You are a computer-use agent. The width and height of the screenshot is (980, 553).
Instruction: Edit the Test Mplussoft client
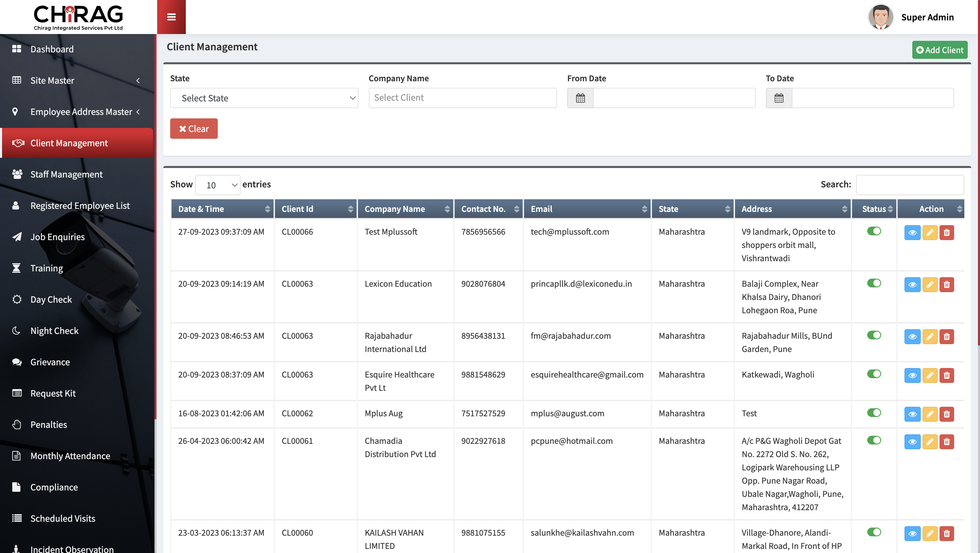click(930, 232)
